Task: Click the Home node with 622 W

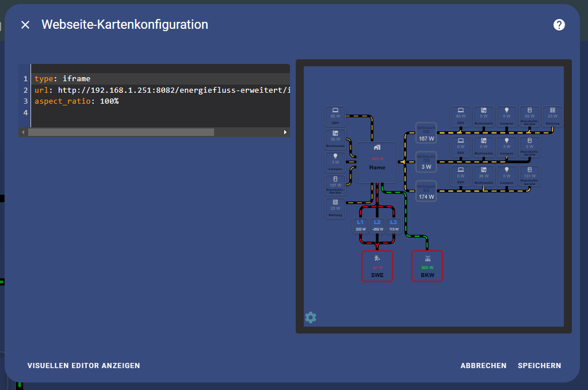Action: coord(377,162)
